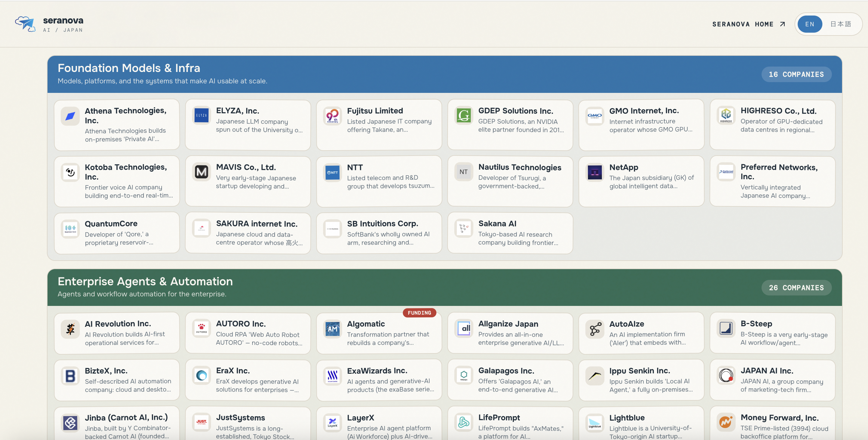Click the SAKURA internet logo icon

click(x=201, y=229)
